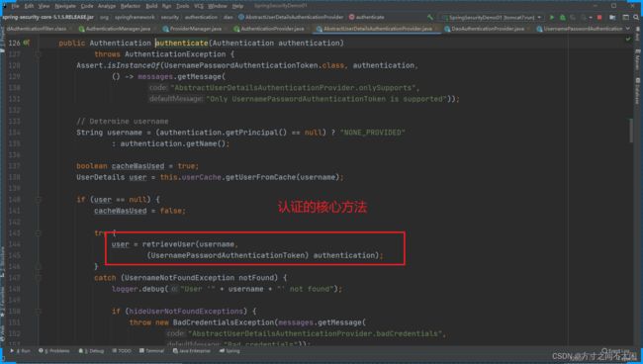643x364 pixels.
Task: Click the authentication package breadcrumb
Action: [x=201, y=17]
